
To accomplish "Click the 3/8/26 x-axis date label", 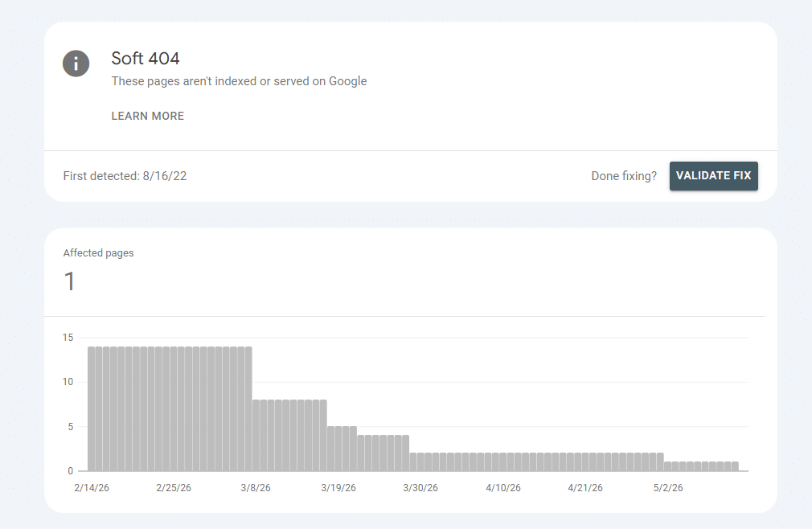I will [x=256, y=487].
